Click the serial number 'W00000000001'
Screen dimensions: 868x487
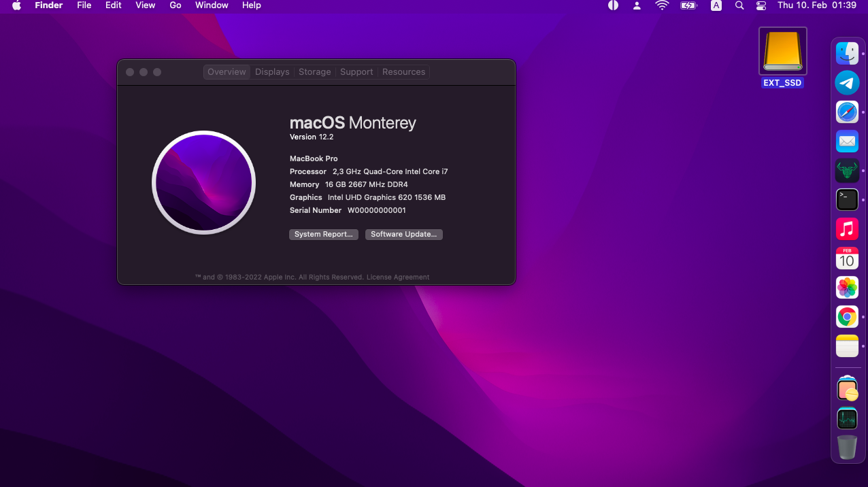tap(377, 210)
